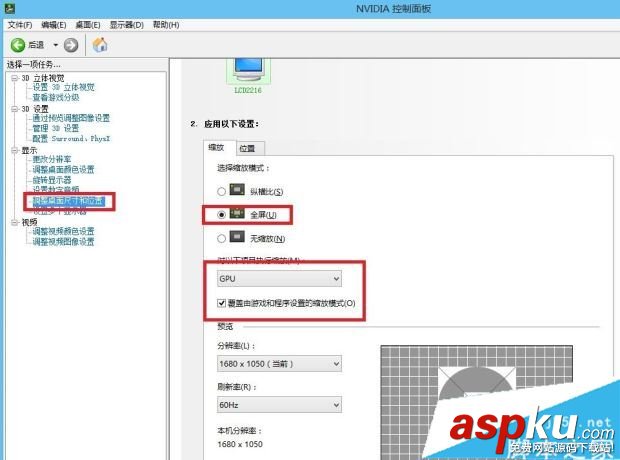The width and height of the screenshot is (620, 460).
Task: Open 设置 3D 立体视觉 task link
Action: (x=64, y=87)
